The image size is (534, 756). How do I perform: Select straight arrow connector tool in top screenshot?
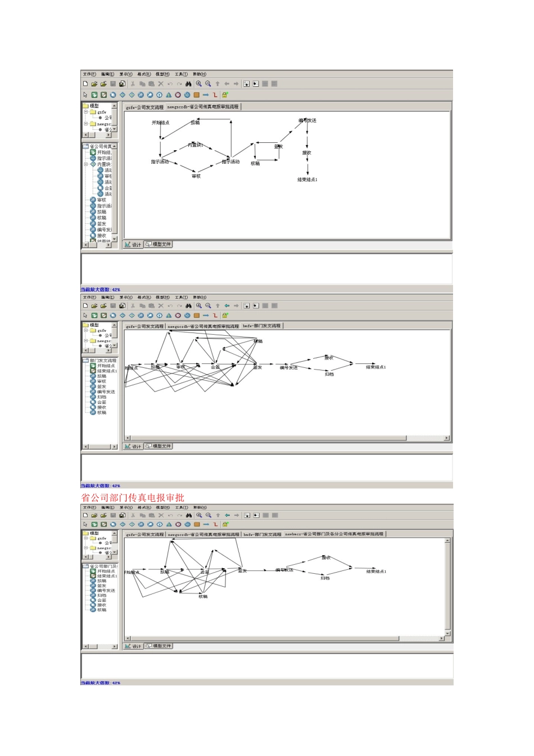[x=206, y=95]
